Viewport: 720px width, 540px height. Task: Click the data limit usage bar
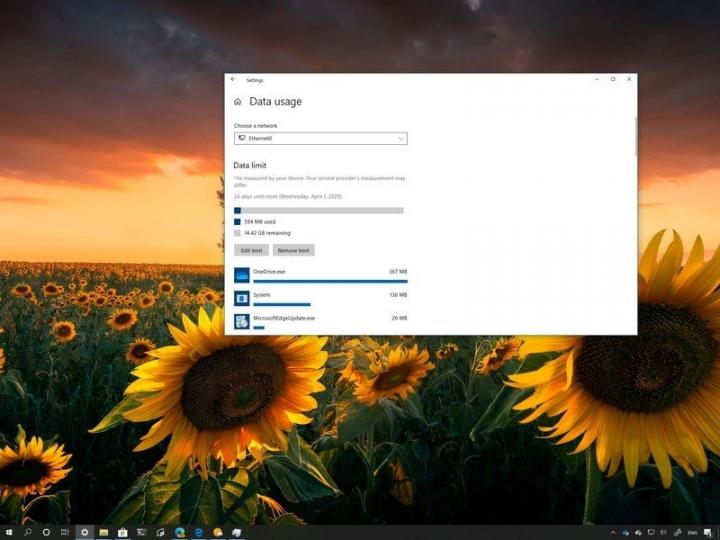click(319, 211)
